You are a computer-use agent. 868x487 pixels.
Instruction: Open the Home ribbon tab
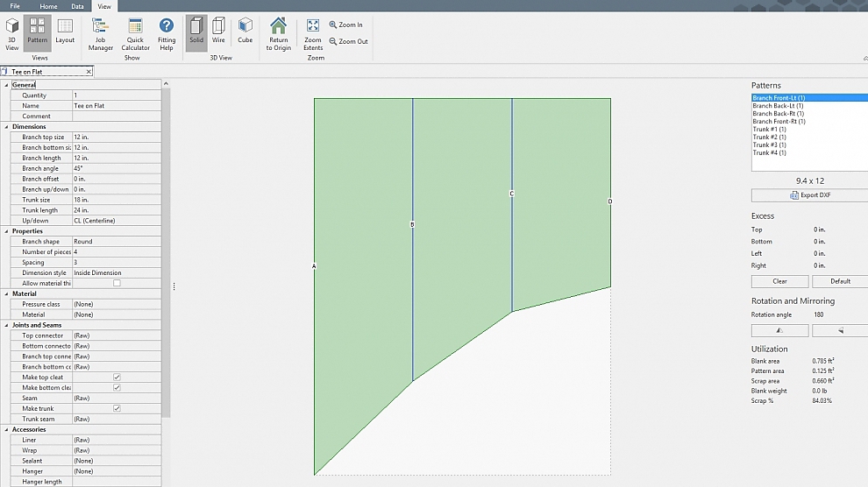[48, 6]
